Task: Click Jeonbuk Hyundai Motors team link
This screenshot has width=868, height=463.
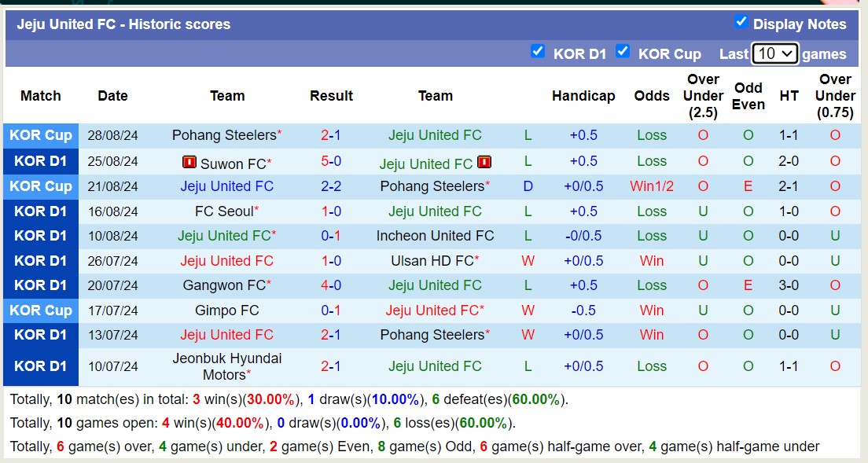Action: click(226, 366)
